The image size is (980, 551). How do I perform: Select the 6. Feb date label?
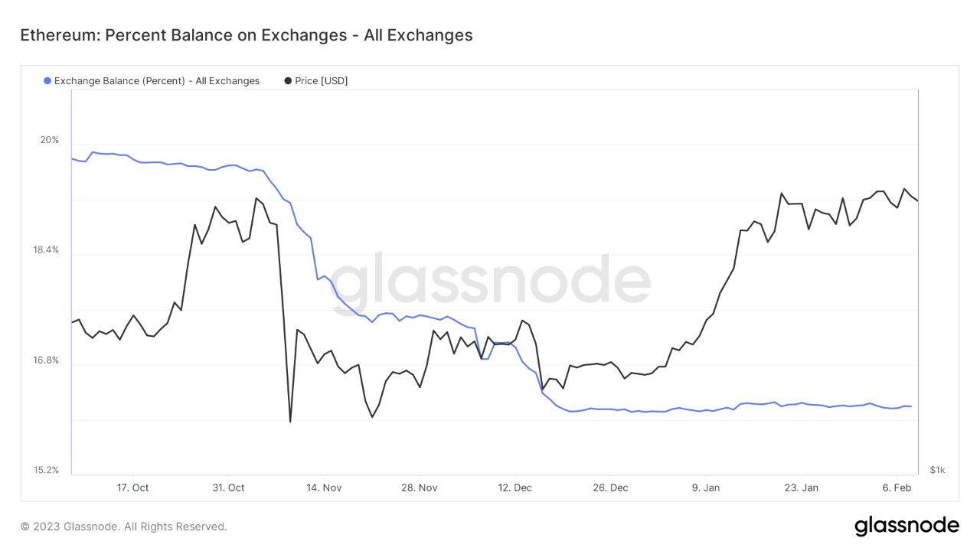click(x=897, y=487)
